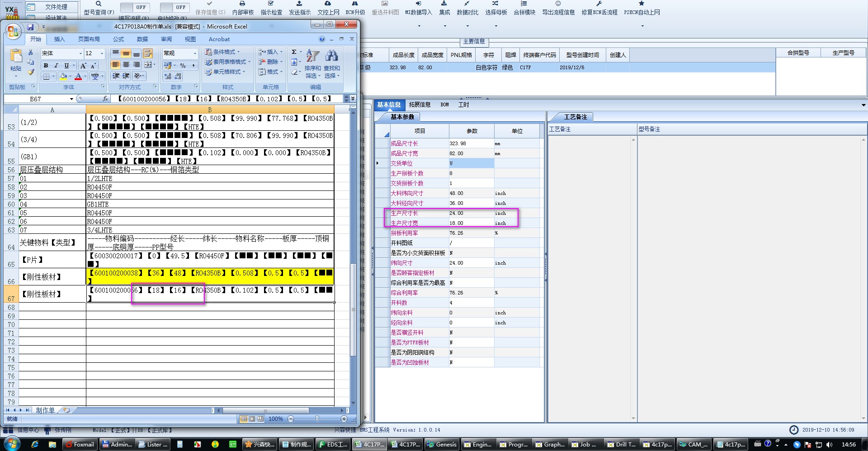Click the Excel zoom slider handle

[x=317, y=419]
